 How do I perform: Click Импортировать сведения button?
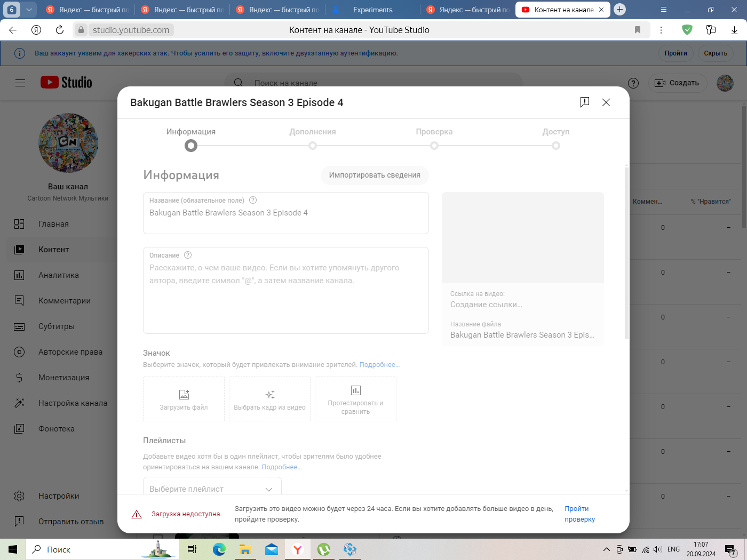click(375, 175)
